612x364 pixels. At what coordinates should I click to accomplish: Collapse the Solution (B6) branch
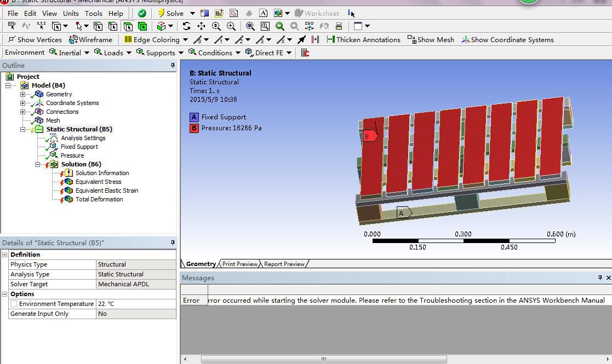tap(37, 164)
